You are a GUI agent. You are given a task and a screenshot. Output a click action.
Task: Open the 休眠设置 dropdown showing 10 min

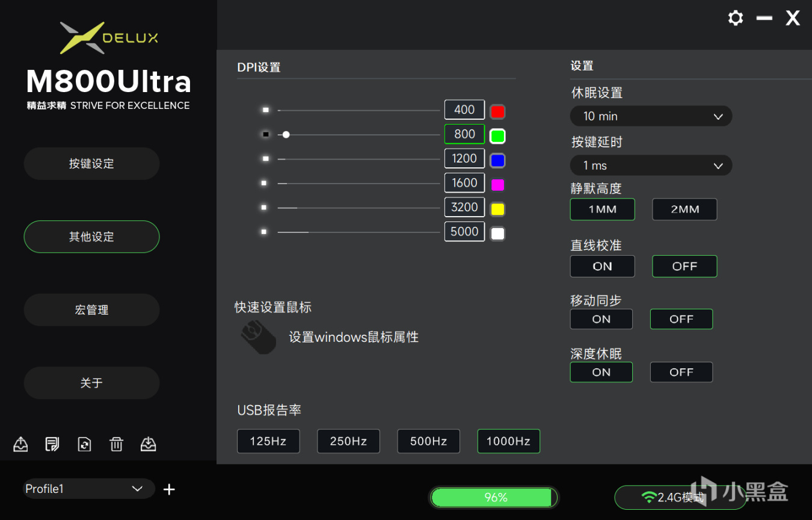coord(651,116)
